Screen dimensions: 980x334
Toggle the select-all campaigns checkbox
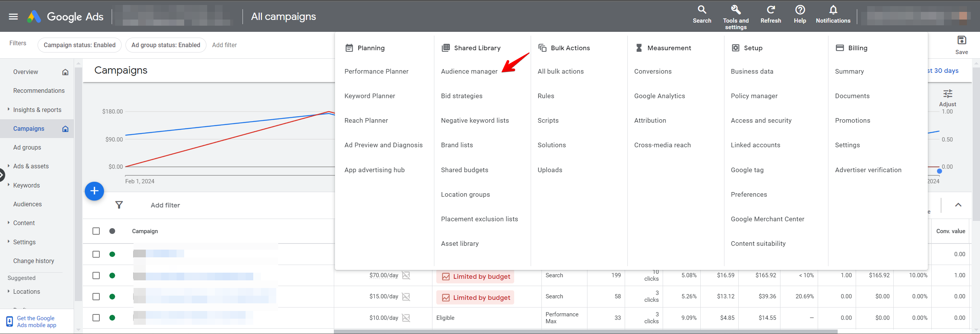coord(96,231)
